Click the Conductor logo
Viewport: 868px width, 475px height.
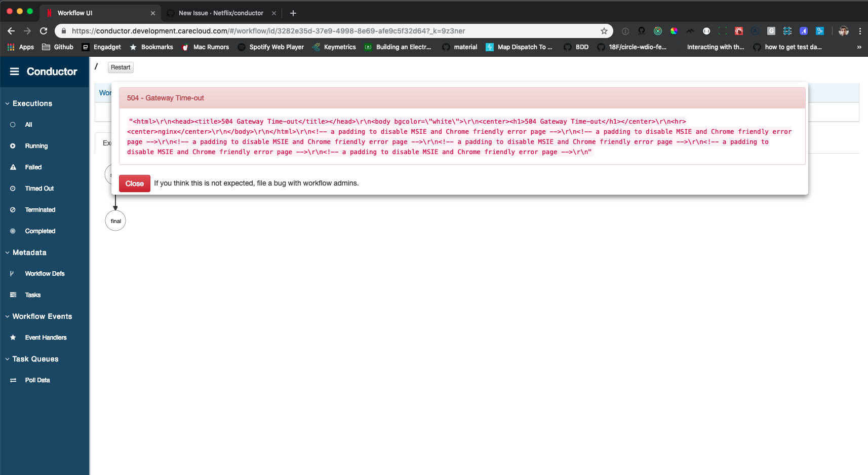click(x=52, y=71)
